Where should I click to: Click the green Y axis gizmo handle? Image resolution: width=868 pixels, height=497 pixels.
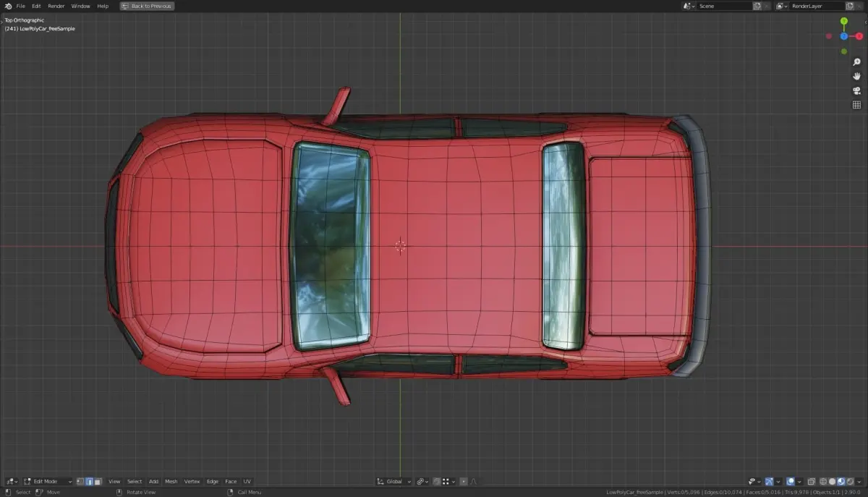tap(844, 21)
